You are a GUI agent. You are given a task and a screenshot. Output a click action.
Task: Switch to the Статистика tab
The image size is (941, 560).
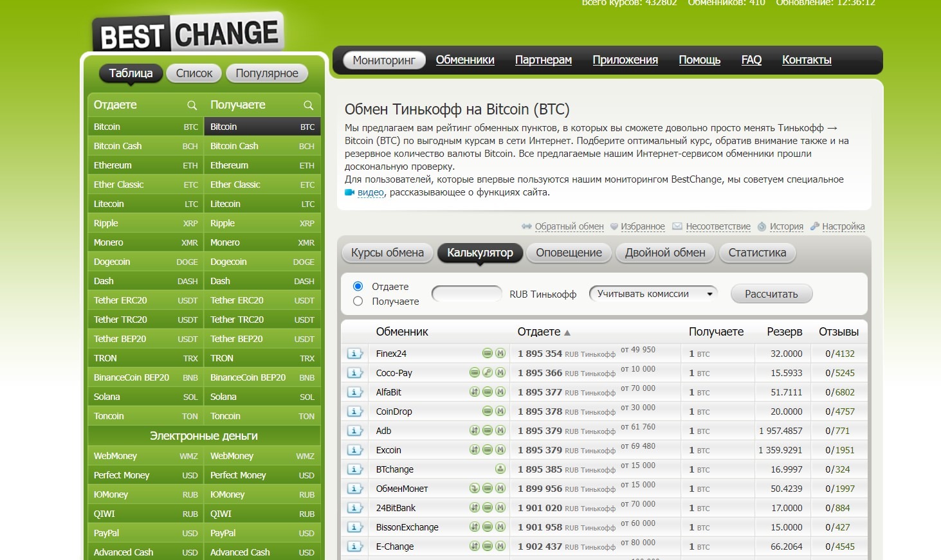757,253
